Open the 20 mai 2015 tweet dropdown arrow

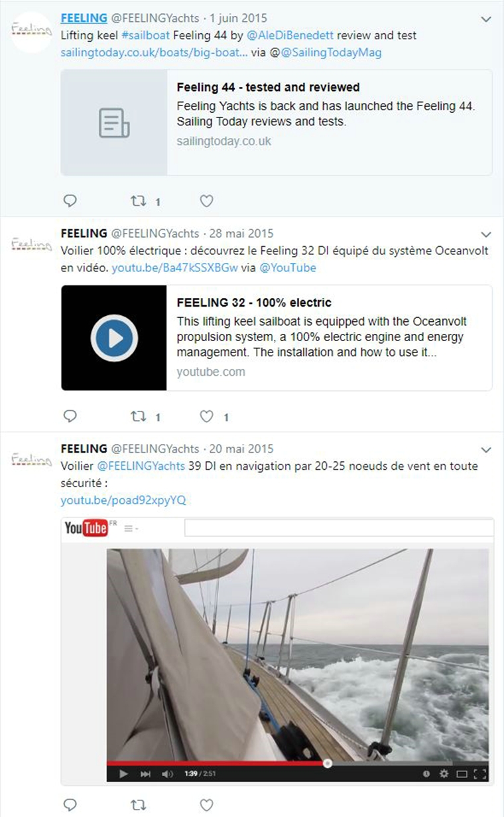click(x=486, y=449)
